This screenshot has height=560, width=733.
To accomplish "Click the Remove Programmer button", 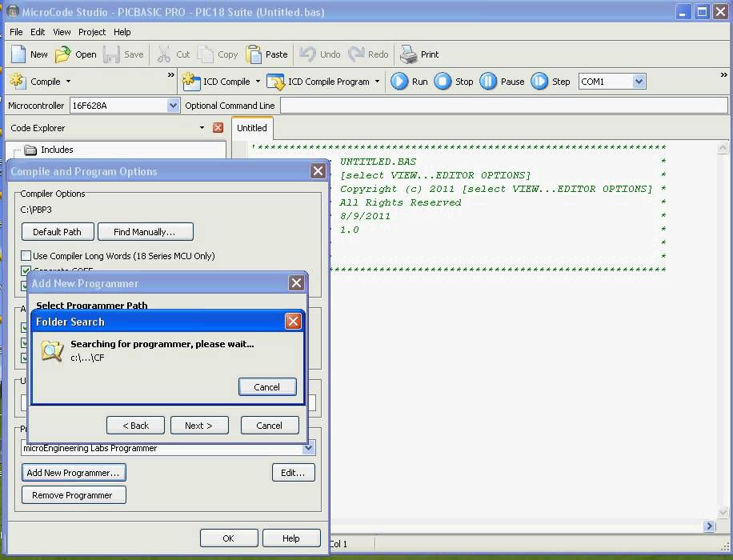I will pos(74,495).
